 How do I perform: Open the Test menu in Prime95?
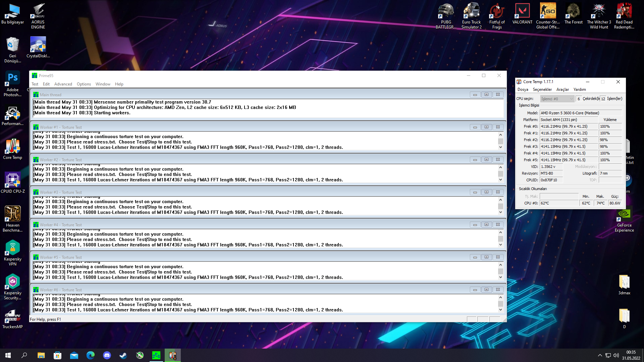click(35, 84)
